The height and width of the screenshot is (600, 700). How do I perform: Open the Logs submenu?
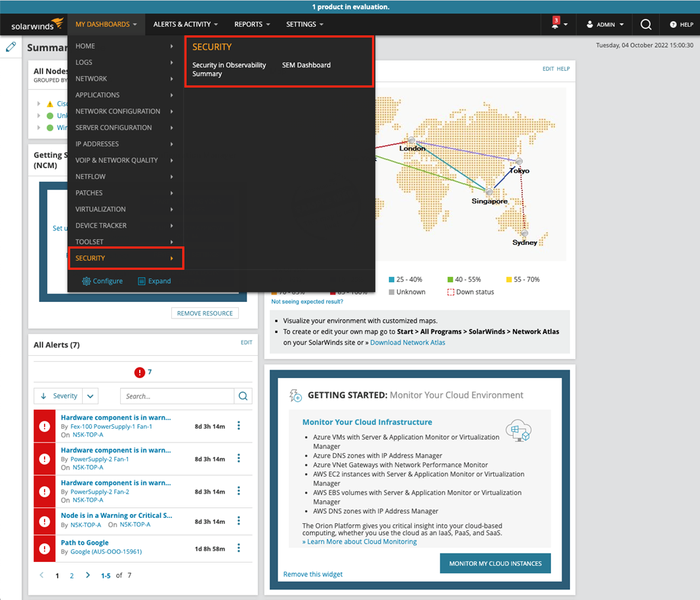[124, 62]
